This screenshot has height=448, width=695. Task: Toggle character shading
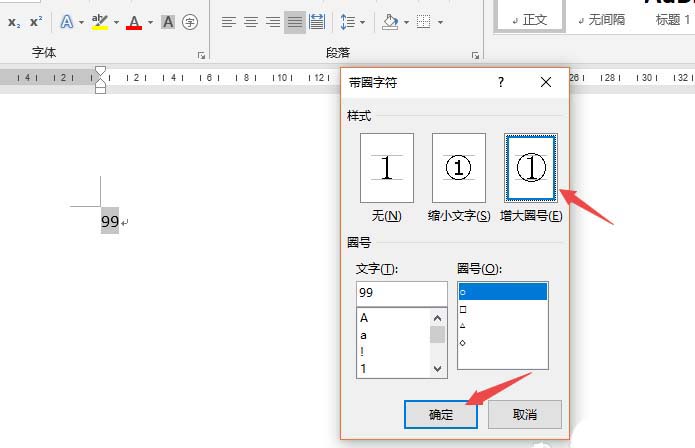click(x=168, y=22)
